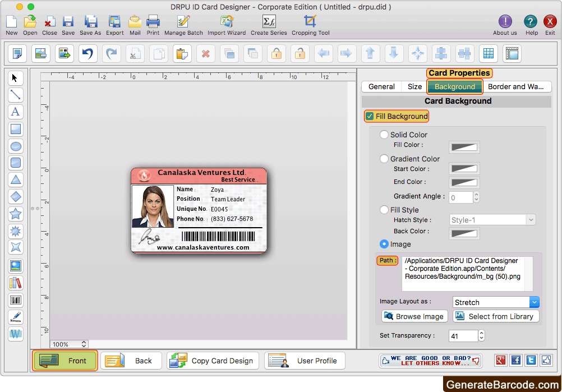Click the We Are Good Or Bad feedback banner
Screen dimensions: 562x392
(x=430, y=361)
